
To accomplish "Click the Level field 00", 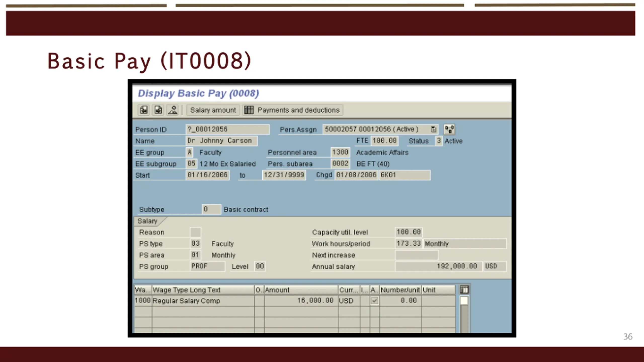I will pos(260,266).
